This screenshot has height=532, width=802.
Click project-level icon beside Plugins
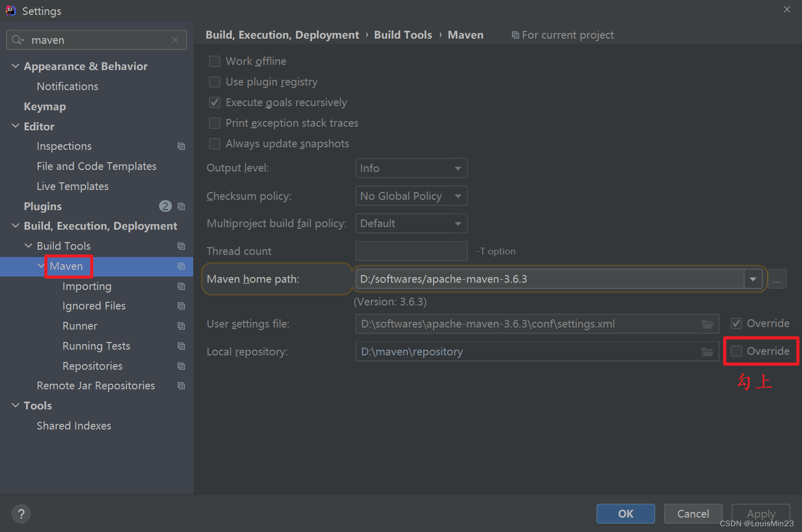[x=181, y=207]
